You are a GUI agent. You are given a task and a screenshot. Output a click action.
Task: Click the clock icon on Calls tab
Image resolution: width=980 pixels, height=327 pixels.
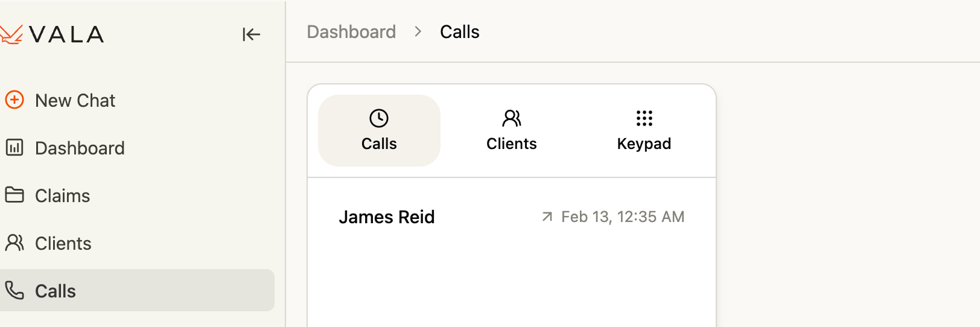(379, 118)
